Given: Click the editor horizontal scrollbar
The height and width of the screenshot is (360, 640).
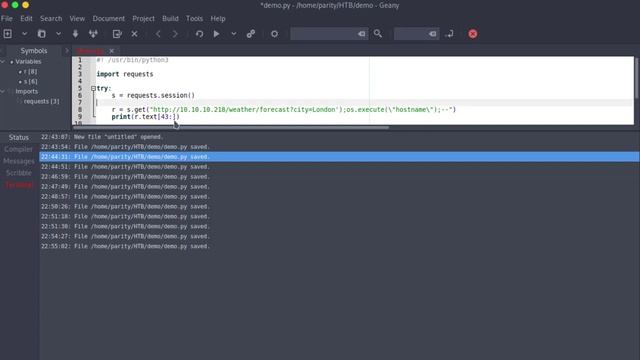Looking at the screenshot, I should click(231, 127).
